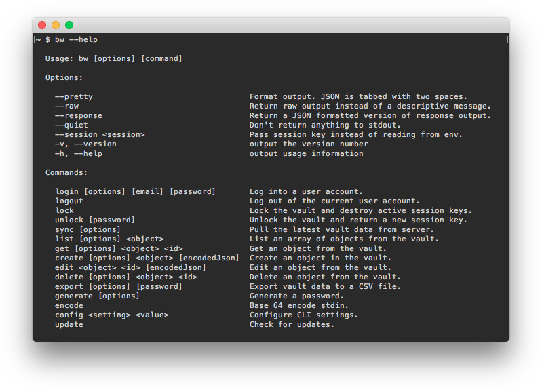The width and height of the screenshot is (542, 392).
Task: Click the '--session <session>' option
Action: click(x=100, y=135)
